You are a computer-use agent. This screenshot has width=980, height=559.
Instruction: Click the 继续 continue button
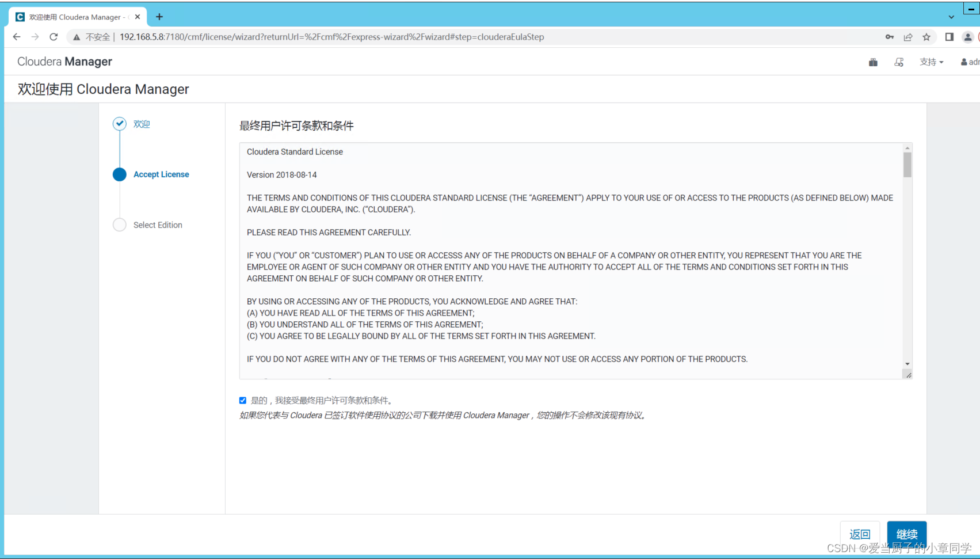[x=907, y=534]
